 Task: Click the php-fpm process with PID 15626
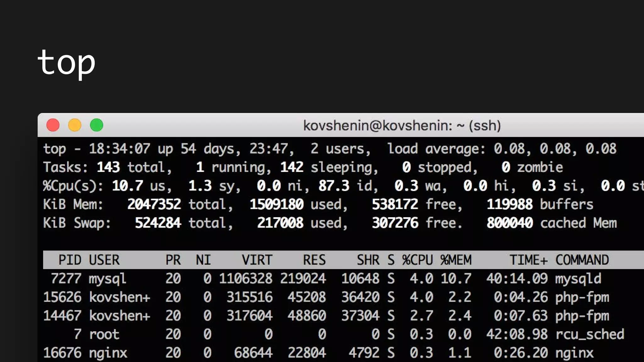582,297
